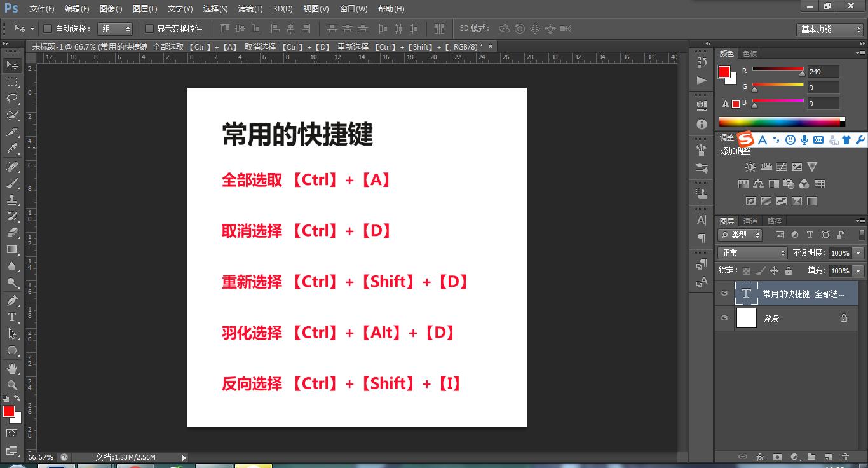This screenshot has height=468, width=868.
Task: Hide the 背景 layer
Action: [724, 318]
